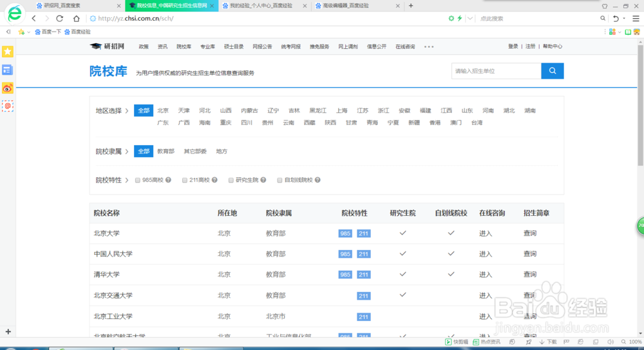Click the address bar search magnifier

[603, 18]
